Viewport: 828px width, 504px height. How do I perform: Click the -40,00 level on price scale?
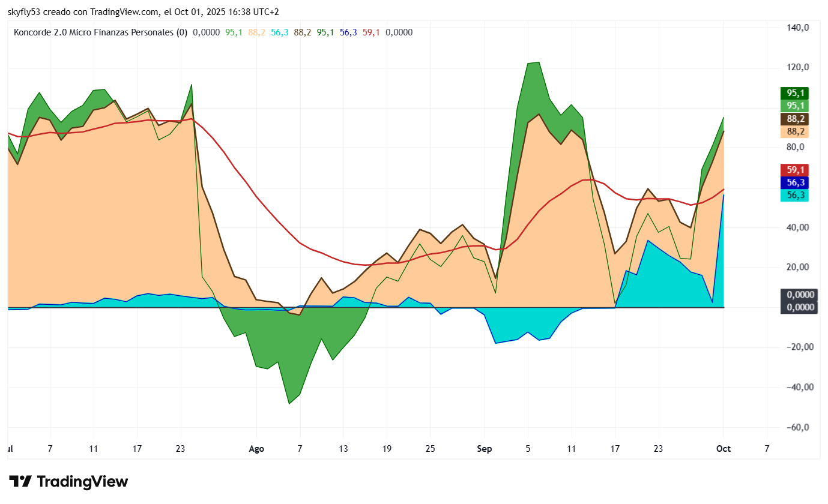click(x=799, y=387)
